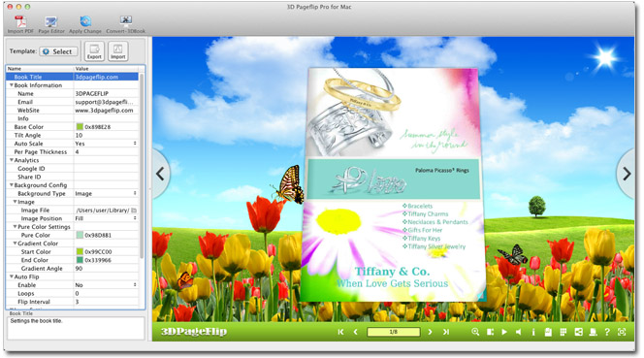Open help question mark icon
Screen dimensions: 644x358
tap(607, 332)
